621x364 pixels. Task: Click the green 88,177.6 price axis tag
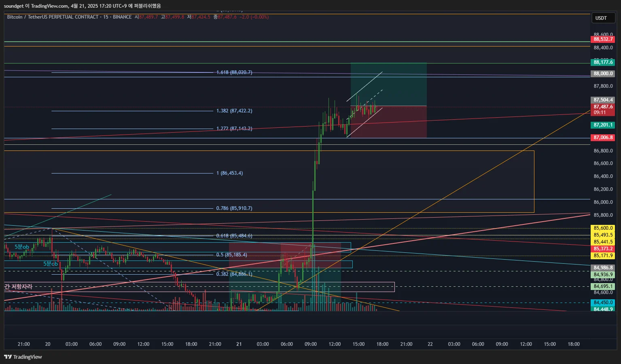(603, 62)
